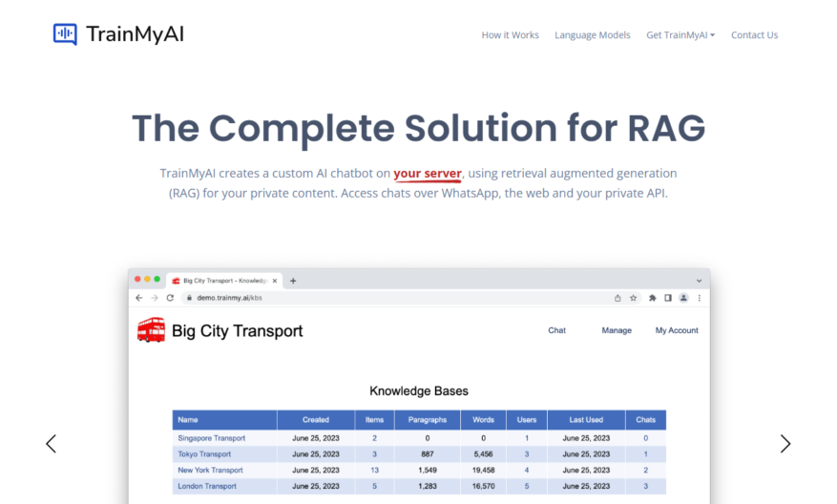Click the red double-decker bus logo
The width and height of the screenshot is (837, 504).
pos(151,330)
